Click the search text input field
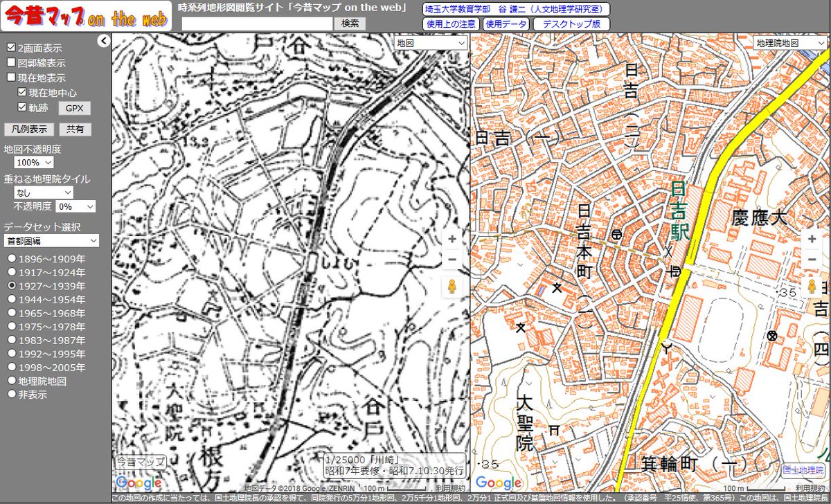 258,24
